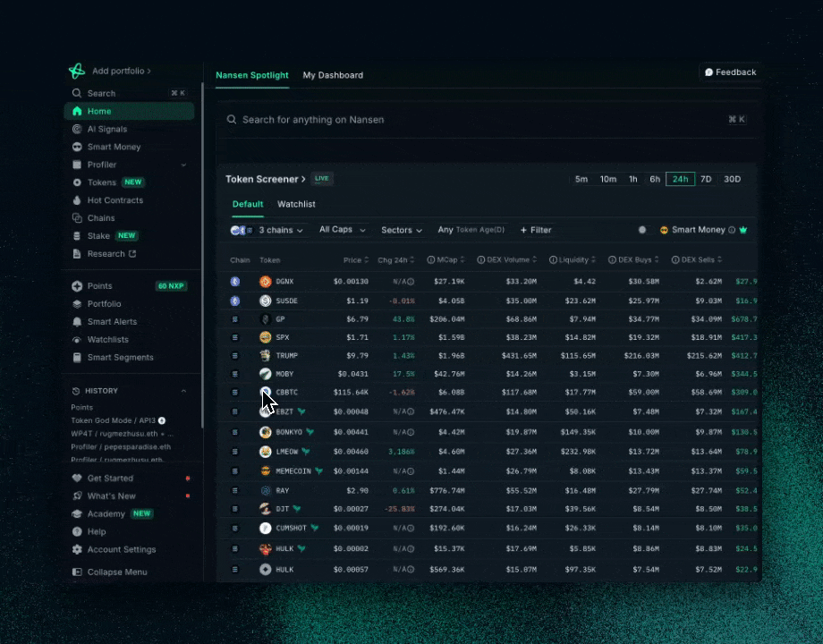Open the Smart Alerts bell icon

pyautogui.click(x=77, y=322)
